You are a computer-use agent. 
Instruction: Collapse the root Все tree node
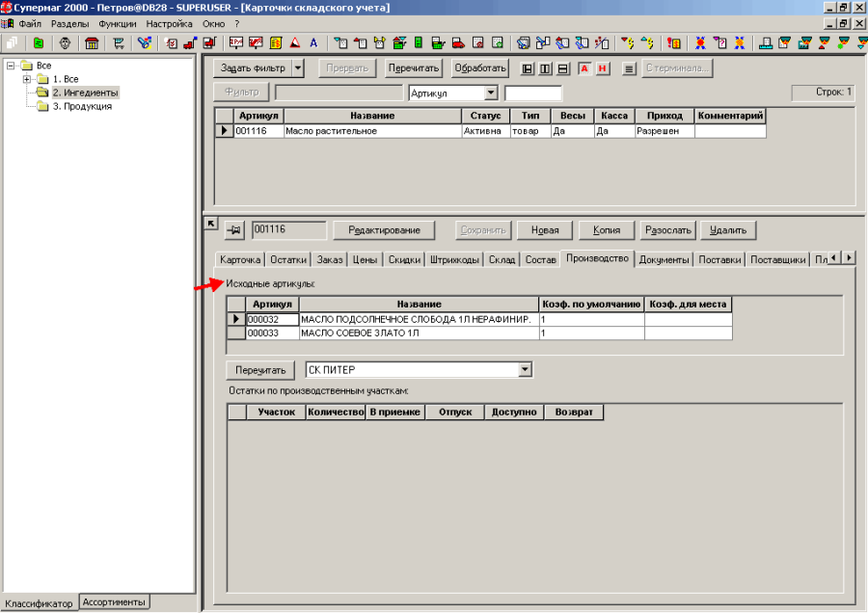coord(11,66)
